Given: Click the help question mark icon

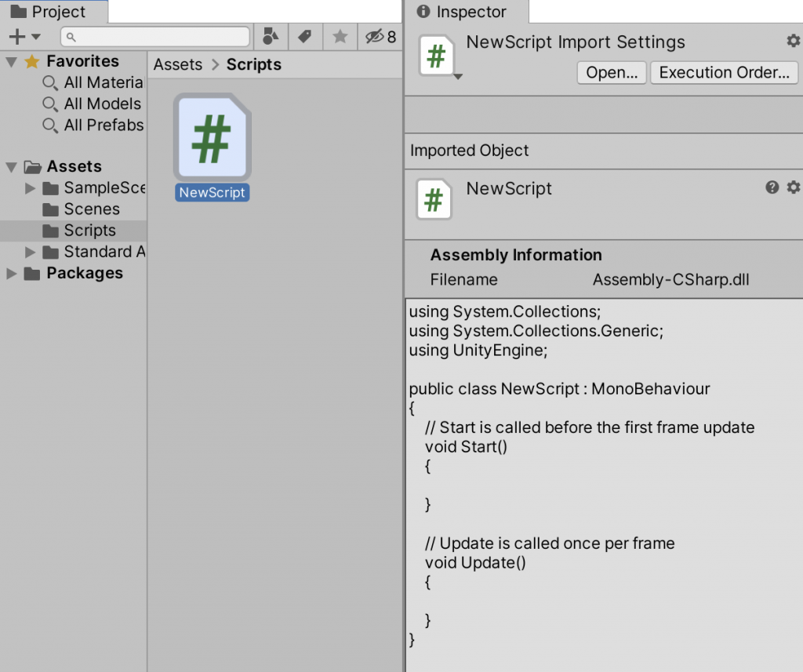Looking at the screenshot, I should click(772, 187).
